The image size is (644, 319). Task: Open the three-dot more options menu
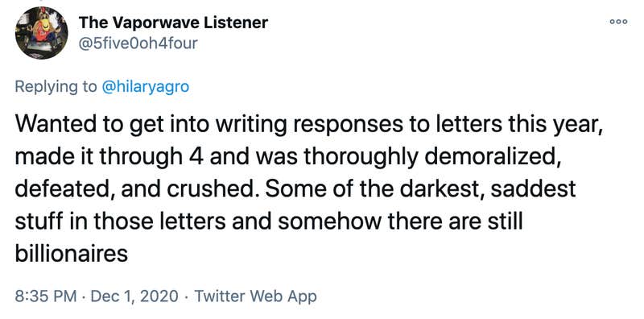[x=618, y=23]
